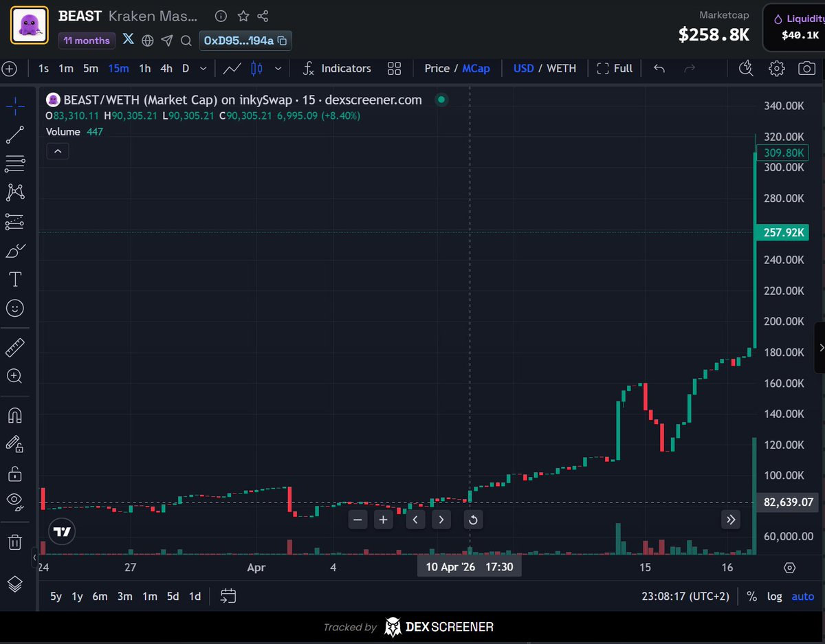This screenshot has width=825, height=644.
Task: Favorite BEAST with the star icon
Action: 243,16
